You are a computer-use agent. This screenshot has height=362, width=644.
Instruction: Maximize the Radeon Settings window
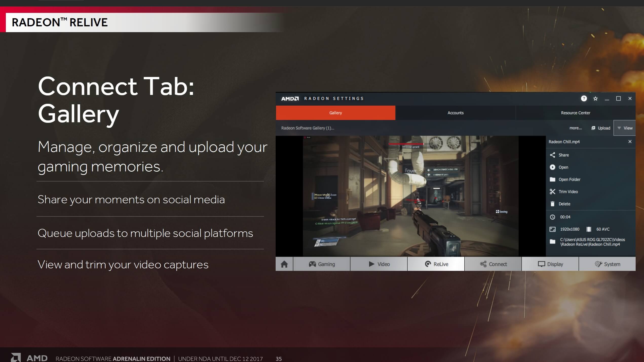click(618, 98)
